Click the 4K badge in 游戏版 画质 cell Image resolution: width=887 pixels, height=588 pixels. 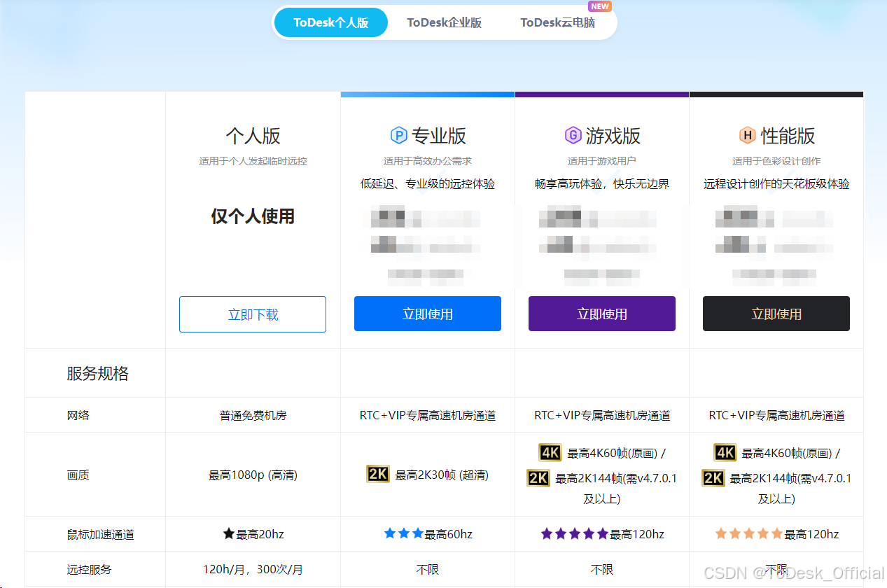point(550,452)
